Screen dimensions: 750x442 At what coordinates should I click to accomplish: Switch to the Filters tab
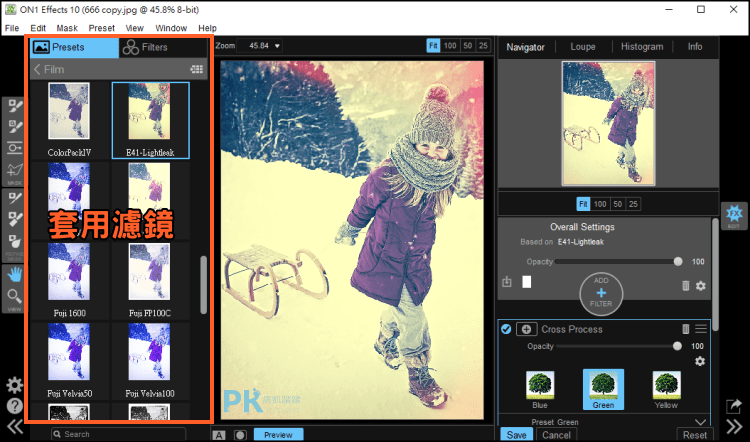163,47
